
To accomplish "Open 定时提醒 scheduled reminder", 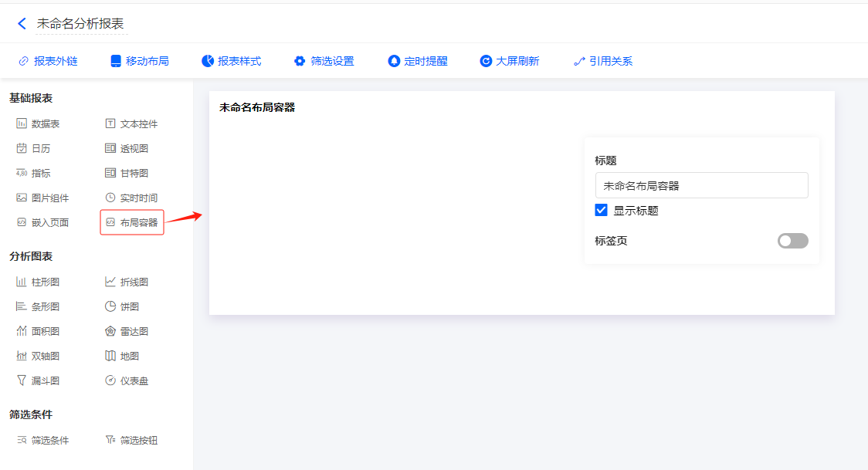I will [418, 61].
